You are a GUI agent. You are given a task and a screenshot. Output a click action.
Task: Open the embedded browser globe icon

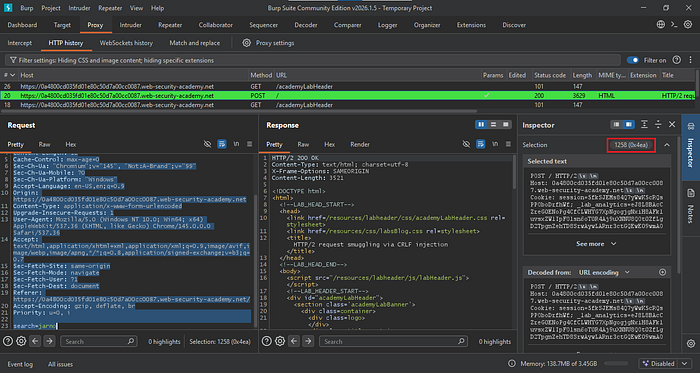point(661,25)
